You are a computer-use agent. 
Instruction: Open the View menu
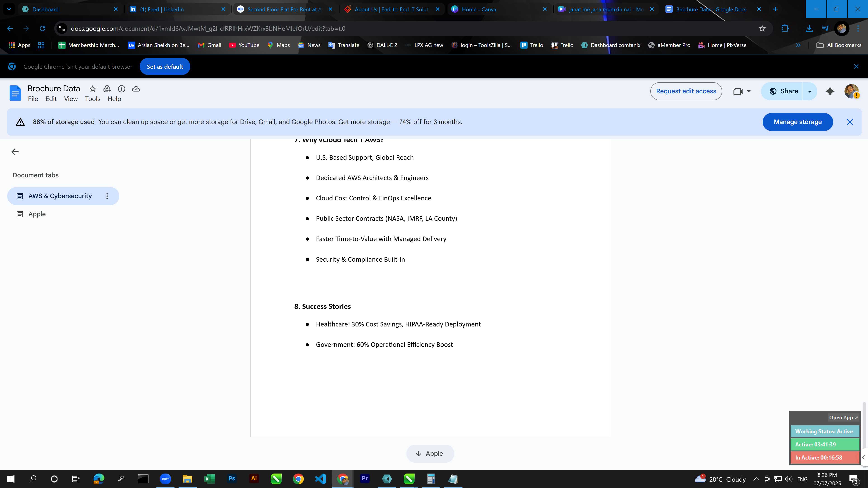pos(71,99)
